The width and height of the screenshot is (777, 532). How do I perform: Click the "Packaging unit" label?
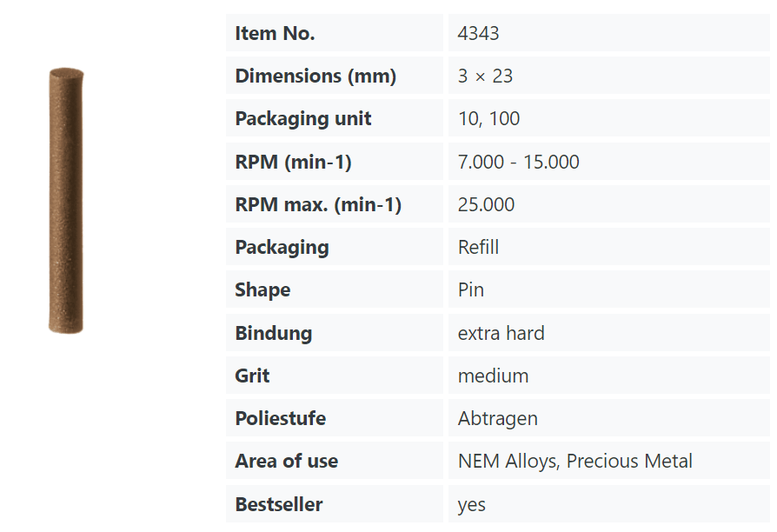(303, 119)
